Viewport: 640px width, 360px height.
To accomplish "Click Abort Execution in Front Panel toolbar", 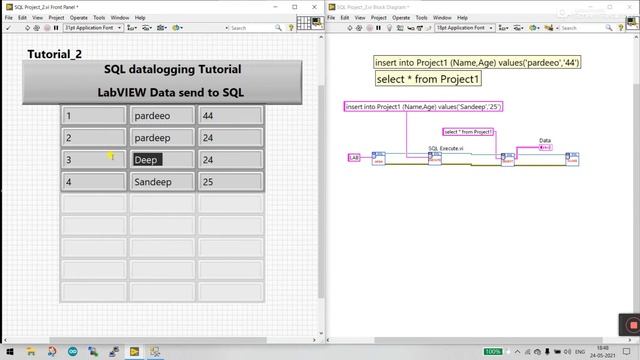I will point(47,28).
